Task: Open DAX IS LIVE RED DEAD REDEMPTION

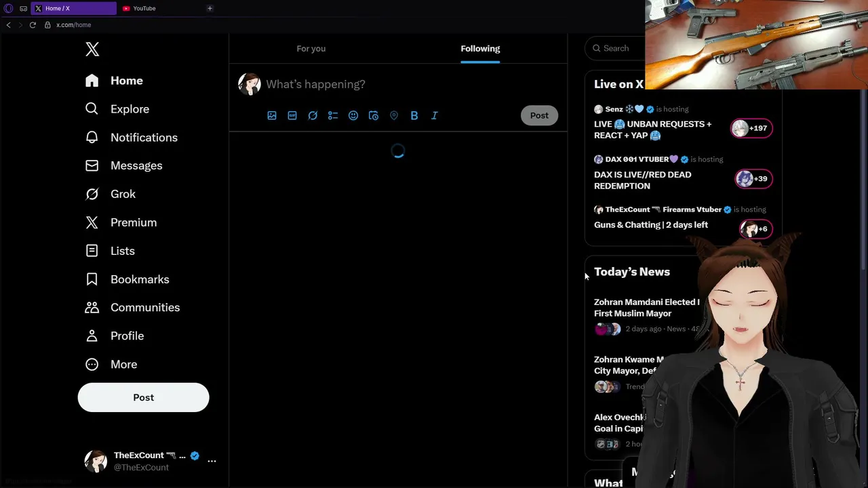Action: coord(643,180)
